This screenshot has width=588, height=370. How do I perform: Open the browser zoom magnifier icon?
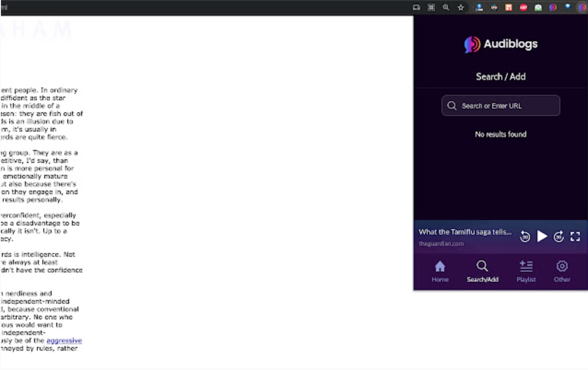446,7
